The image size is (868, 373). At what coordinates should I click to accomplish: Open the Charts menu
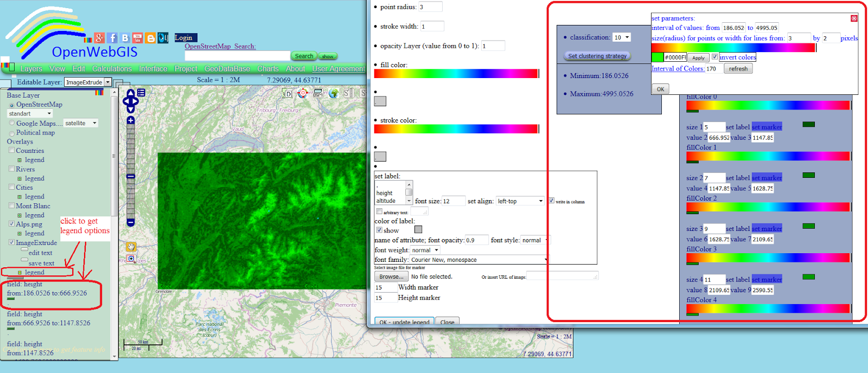pyautogui.click(x=268, y=69)
